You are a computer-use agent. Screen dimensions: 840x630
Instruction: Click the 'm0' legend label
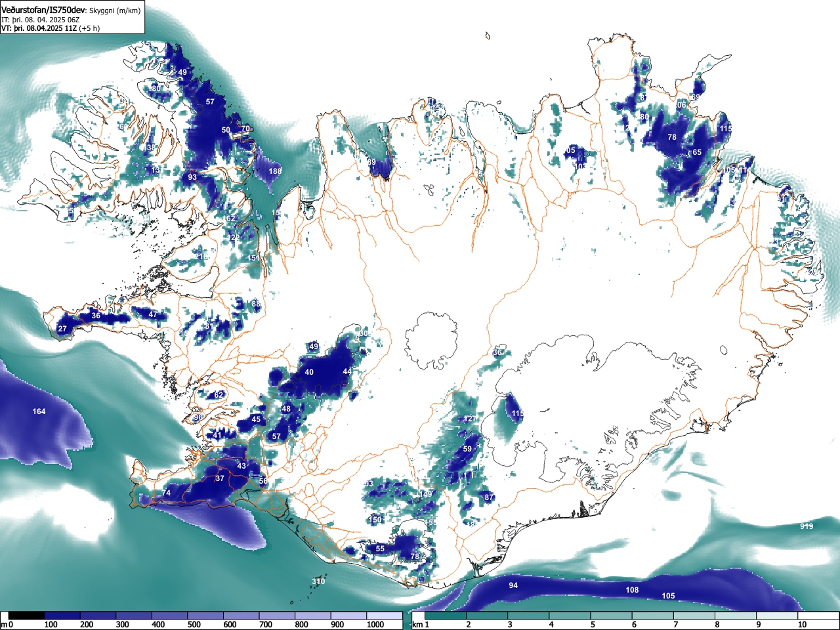7,625
